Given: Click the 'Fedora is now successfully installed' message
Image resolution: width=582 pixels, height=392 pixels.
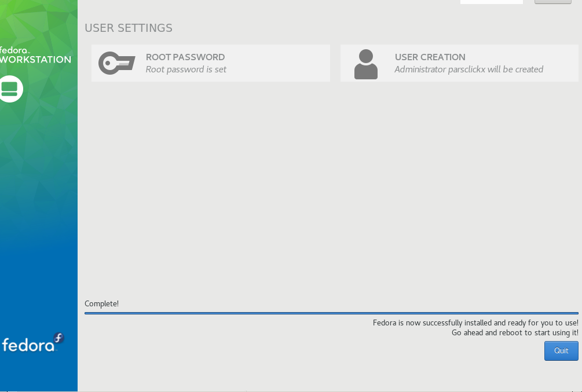Looking at the screenshot, I should coord(475,323).
